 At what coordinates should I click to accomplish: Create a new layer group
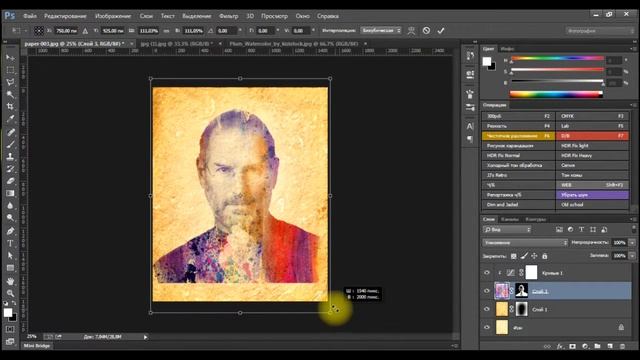(x=598, y=346)
